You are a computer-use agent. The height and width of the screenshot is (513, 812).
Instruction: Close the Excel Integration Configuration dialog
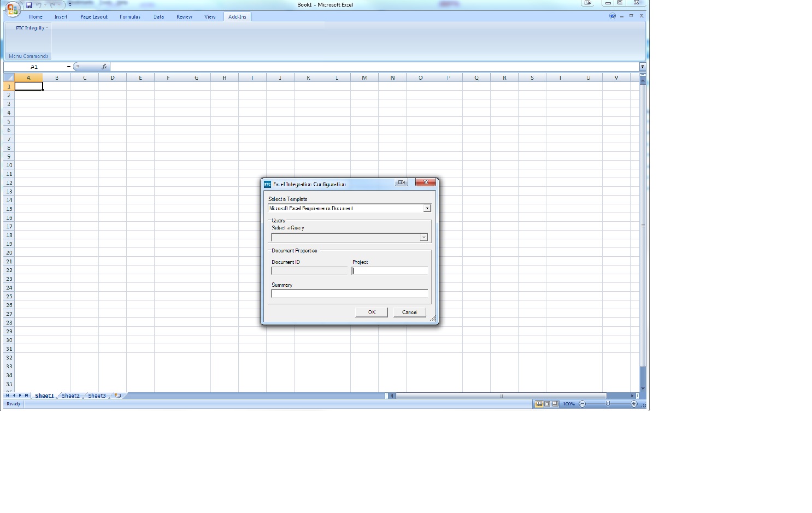tap(426, 182)
